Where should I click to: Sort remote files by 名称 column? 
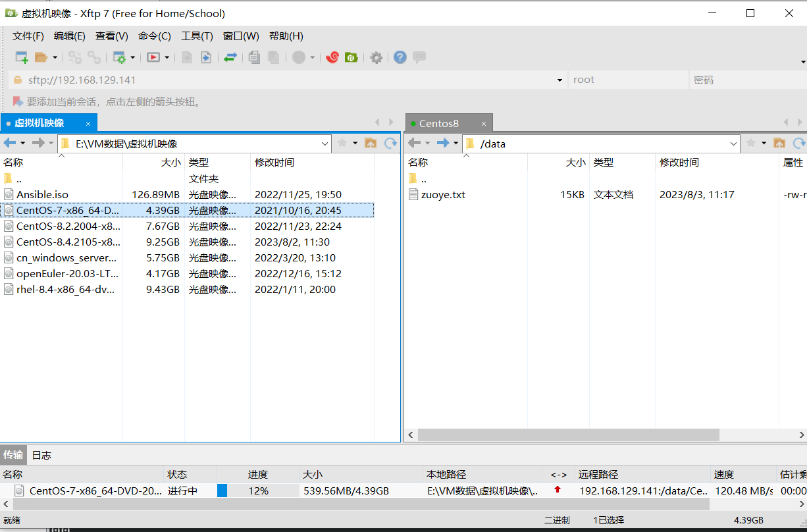point(466,162)
